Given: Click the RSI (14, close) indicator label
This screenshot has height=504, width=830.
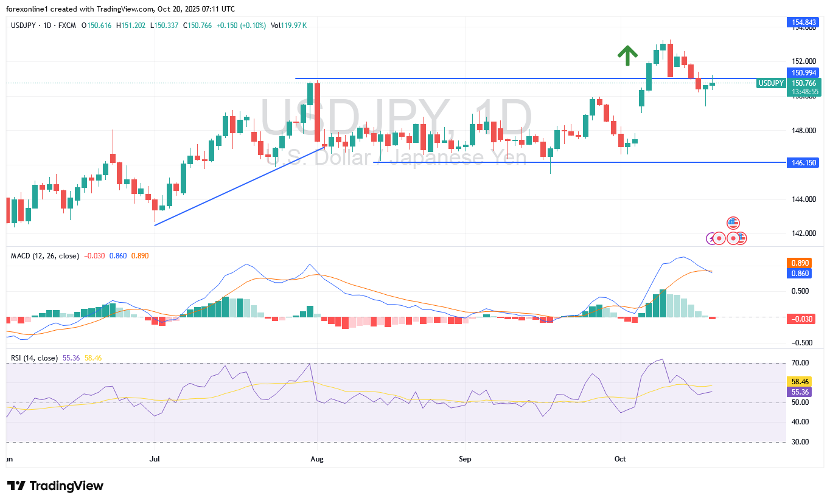Looking at the screenshot, I should tap(34, 358).
